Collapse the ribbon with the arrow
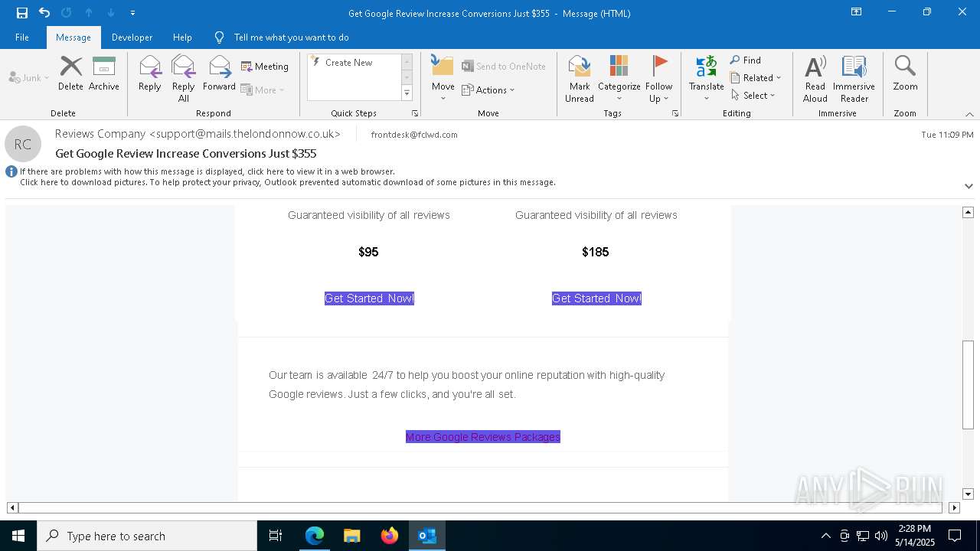Screen dimensions: 980x551 (x=969, y=114)
